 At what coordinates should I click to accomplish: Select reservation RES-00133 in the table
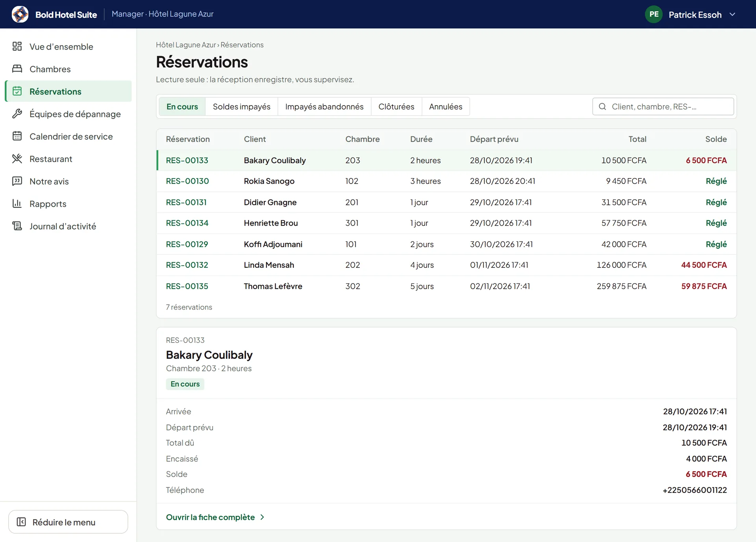pyautogui.click(x=187, y=160)
